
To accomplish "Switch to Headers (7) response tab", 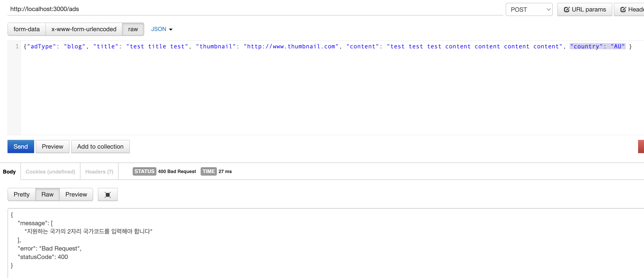I will (x=99, y=171).
